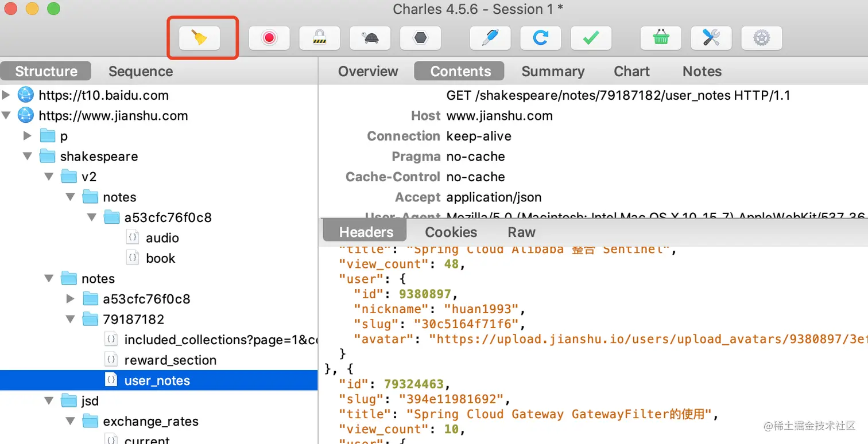
Task: Open the Contents tab
Action: [460, 71]
